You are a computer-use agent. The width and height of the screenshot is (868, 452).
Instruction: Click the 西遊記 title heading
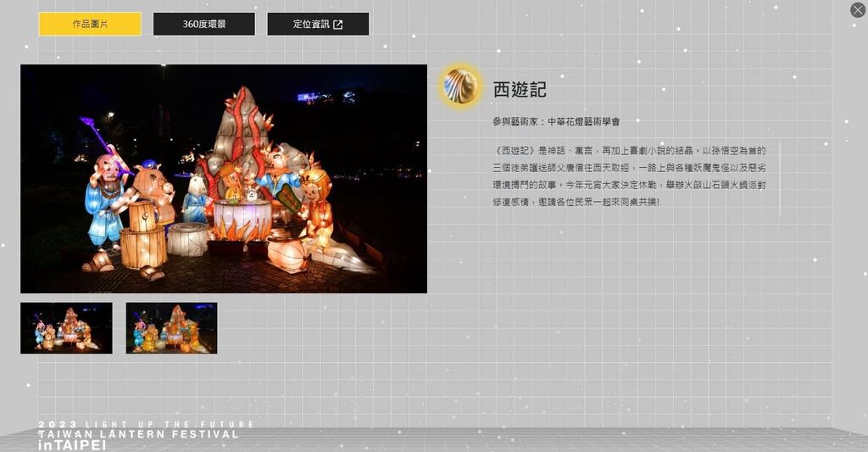(520, 90)
